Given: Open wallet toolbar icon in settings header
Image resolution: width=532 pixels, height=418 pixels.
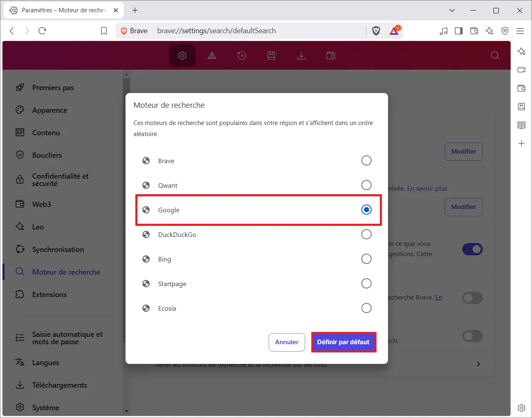Looking at the screenshot, I should (331, 56).
